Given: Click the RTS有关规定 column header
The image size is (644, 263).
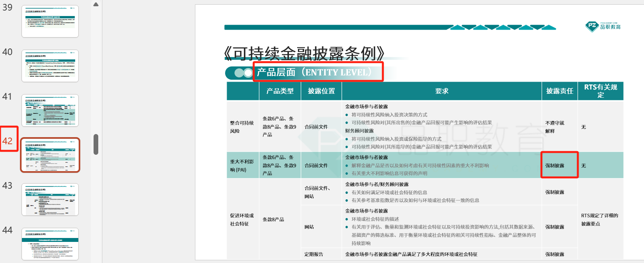Looking at the screenshot, I should tap(601, 91).
